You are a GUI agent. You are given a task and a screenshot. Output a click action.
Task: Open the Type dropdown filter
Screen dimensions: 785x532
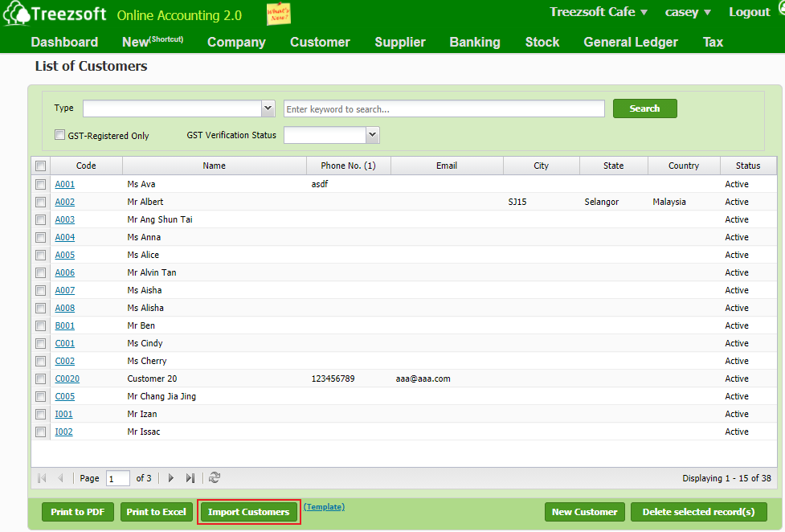tap(268, 108)
